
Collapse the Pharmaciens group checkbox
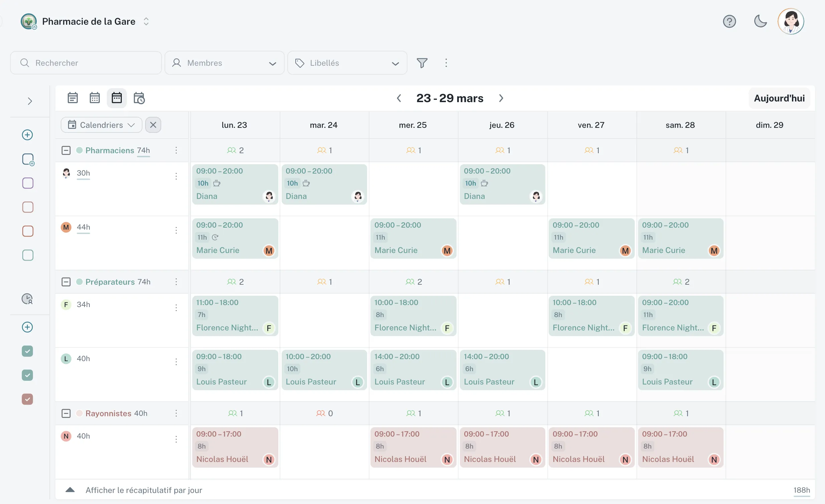[66, 150]
